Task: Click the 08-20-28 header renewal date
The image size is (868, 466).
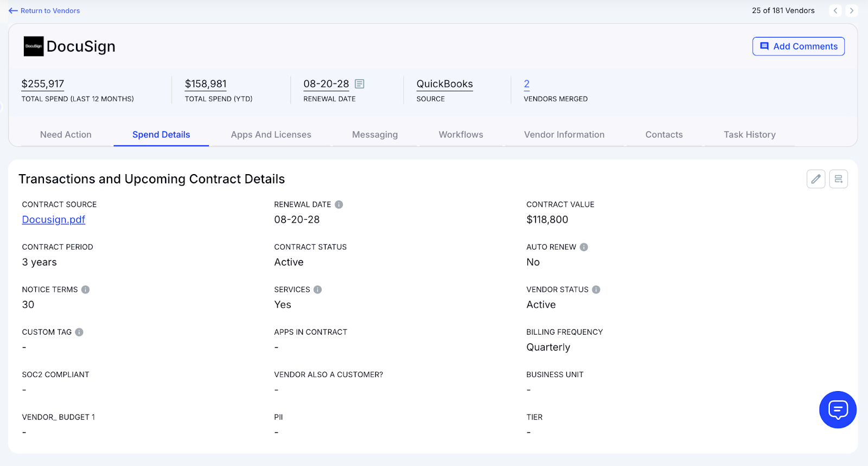Action: click(326, 84)
